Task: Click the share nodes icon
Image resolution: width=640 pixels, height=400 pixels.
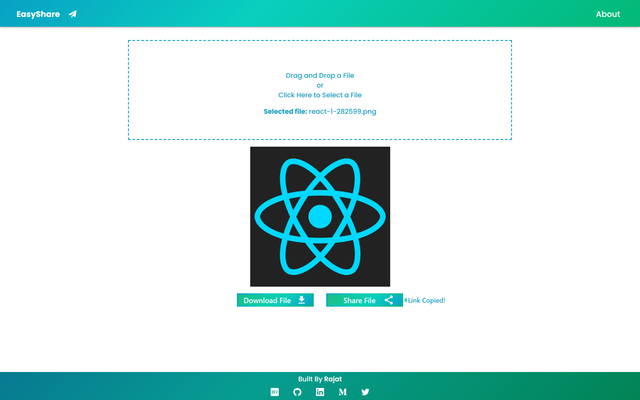Action: coord(389,300)
